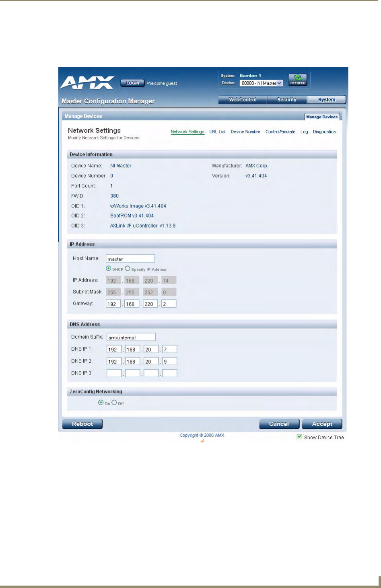
Task: Click the vxWorks Image v3.41.404 text
Action: tap(138, 206)
